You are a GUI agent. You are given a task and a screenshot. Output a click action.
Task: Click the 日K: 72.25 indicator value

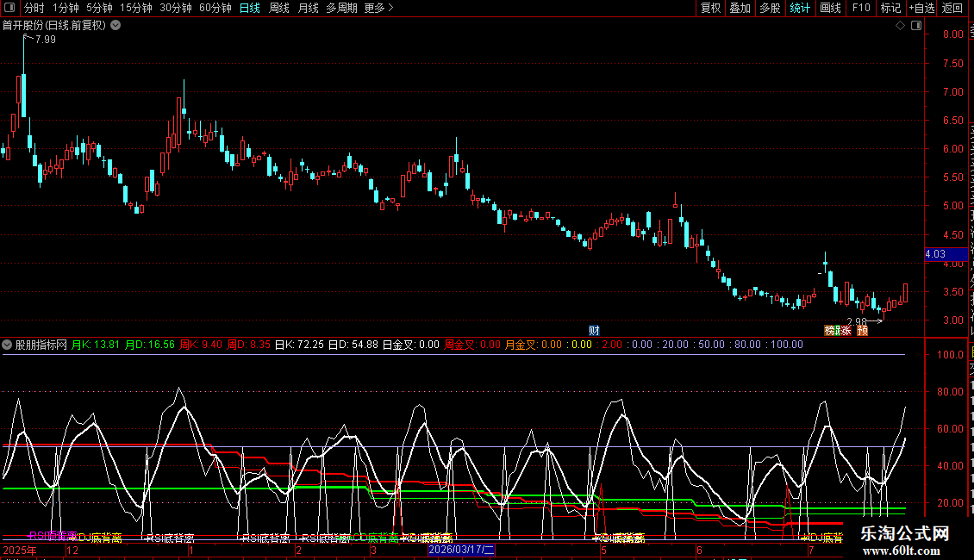(x=299, y=345)
